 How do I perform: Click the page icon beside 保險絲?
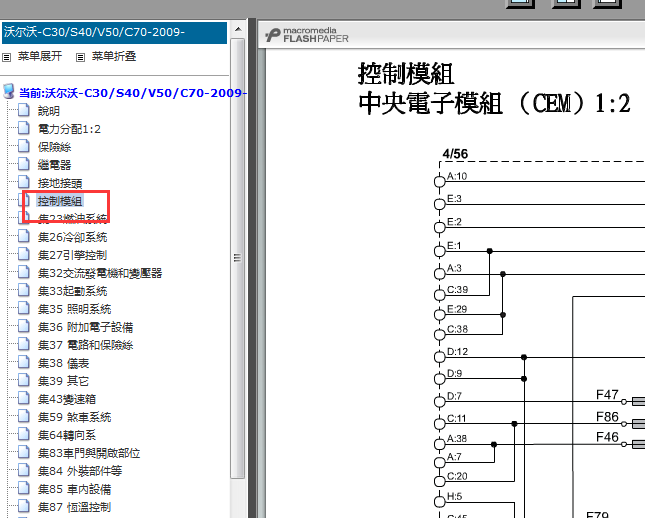pos(23,146)
